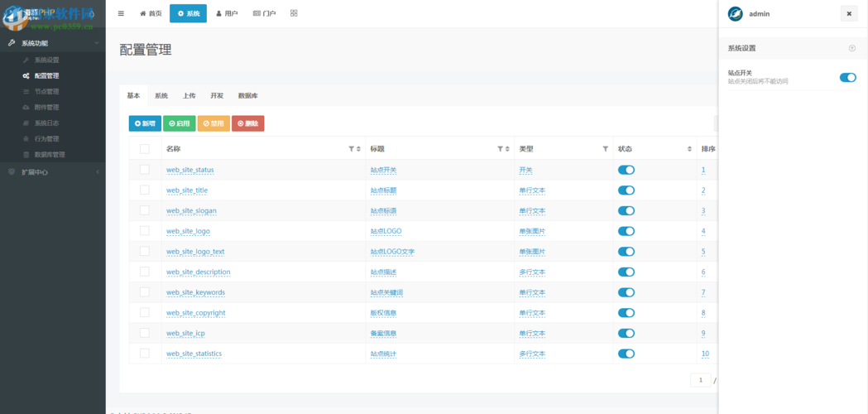Click the sort arrows in 状态 column header

(x=690, y=149)
